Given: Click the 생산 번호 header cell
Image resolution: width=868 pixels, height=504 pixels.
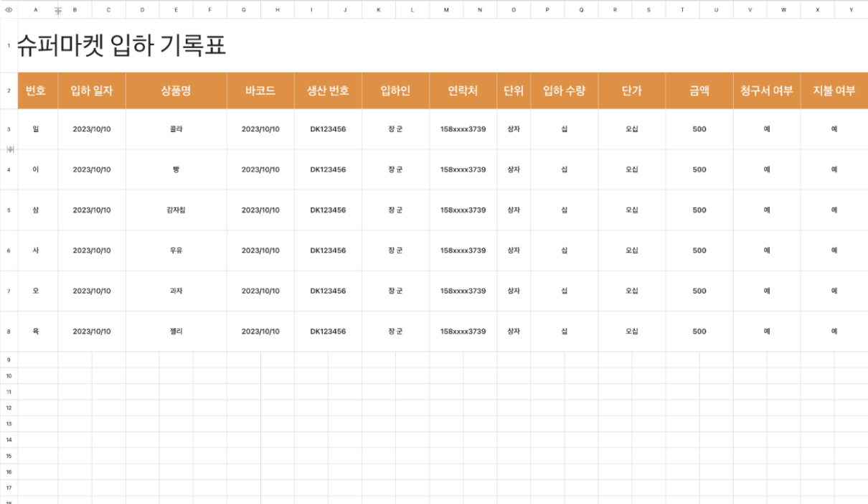Looking at the screenshot, I should (328, 90).
